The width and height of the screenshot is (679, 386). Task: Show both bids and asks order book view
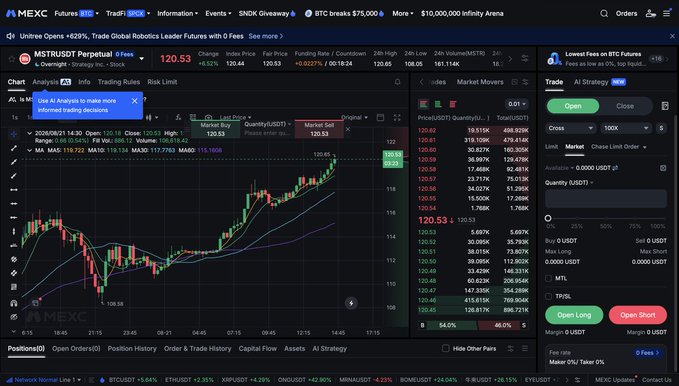click(x=424, y=104)
